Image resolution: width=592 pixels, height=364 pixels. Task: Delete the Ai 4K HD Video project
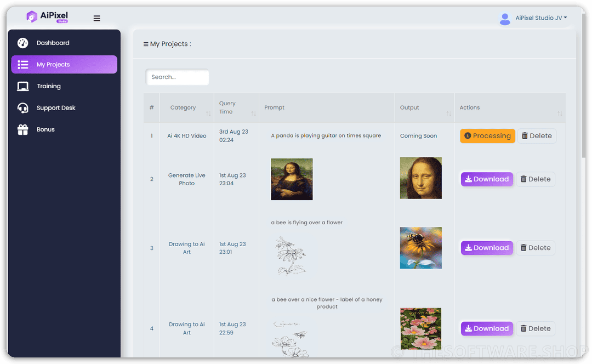click(537, 136)
